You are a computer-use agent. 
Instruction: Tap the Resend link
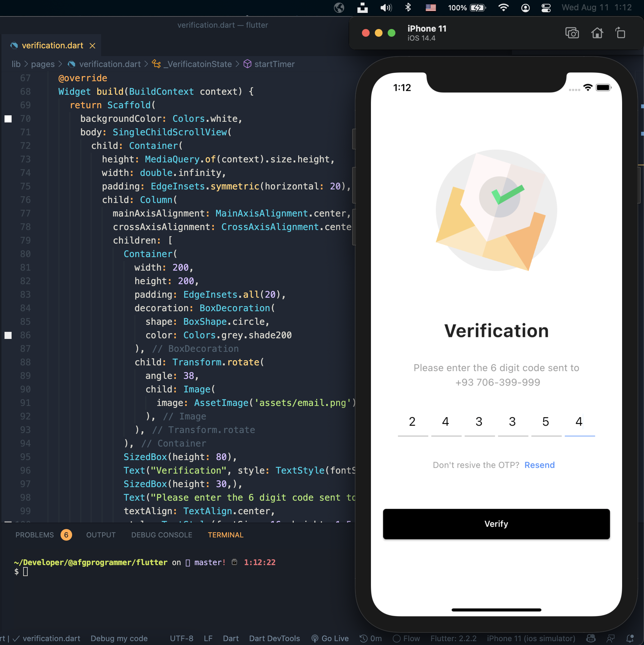coord(539,465)
